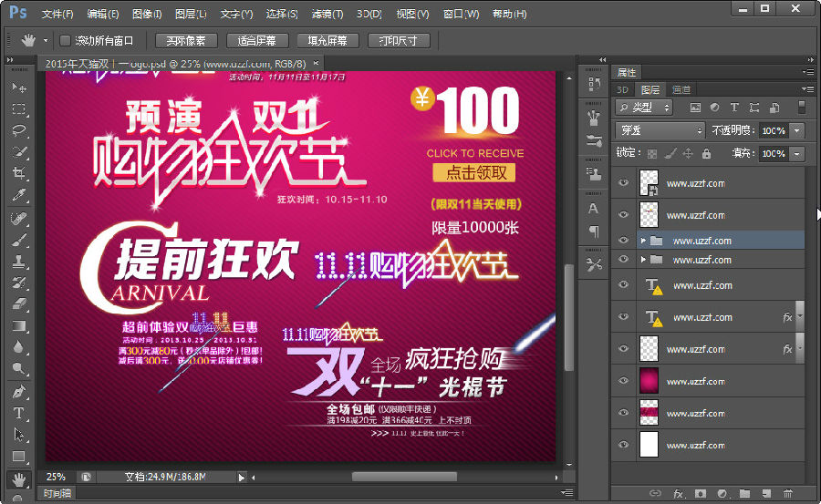Toggle lock transparent pixels
This screenshot has height=504, width=821.
tap(652, 153)
